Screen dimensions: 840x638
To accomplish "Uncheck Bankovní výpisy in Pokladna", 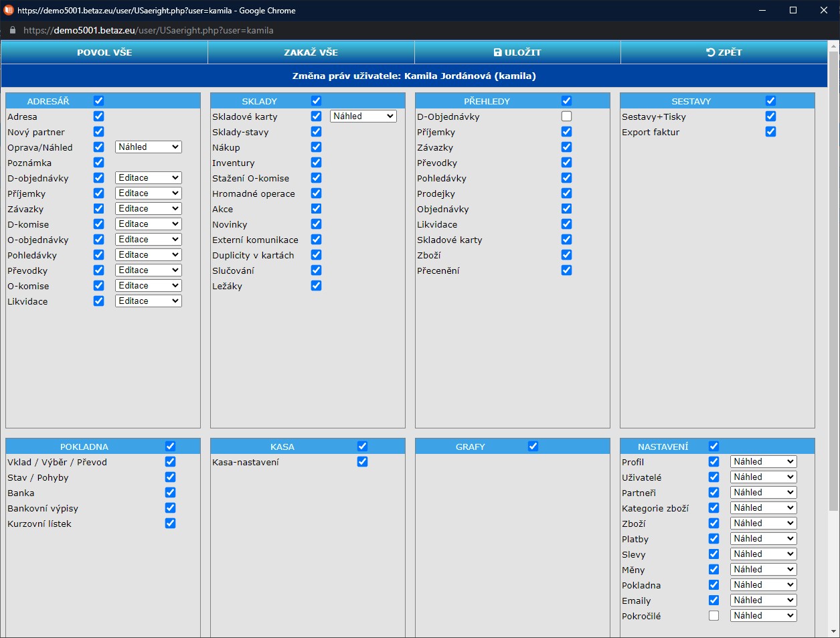I will (x=170, y=508).
